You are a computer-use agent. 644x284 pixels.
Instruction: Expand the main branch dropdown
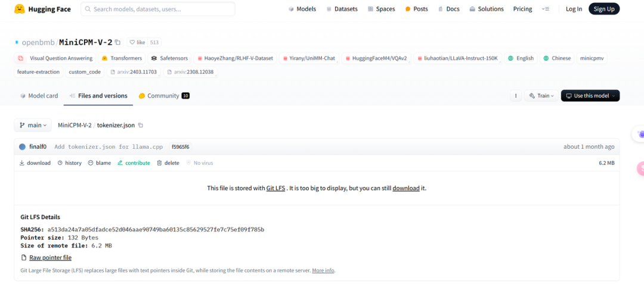(x=33, y=125)
